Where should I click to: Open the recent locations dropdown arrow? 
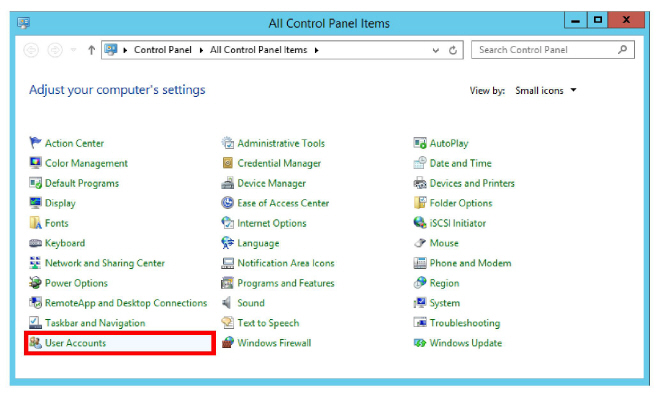tap(73, 50)
